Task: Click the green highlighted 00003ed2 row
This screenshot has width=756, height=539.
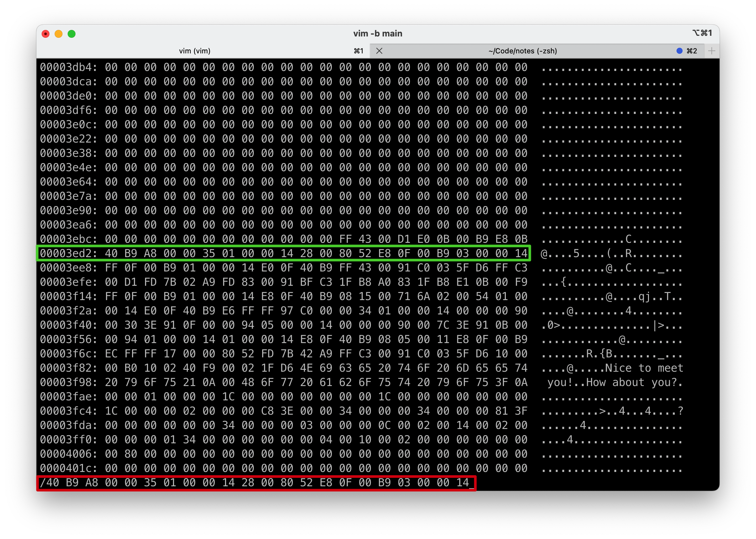Action: click(283, 254)
